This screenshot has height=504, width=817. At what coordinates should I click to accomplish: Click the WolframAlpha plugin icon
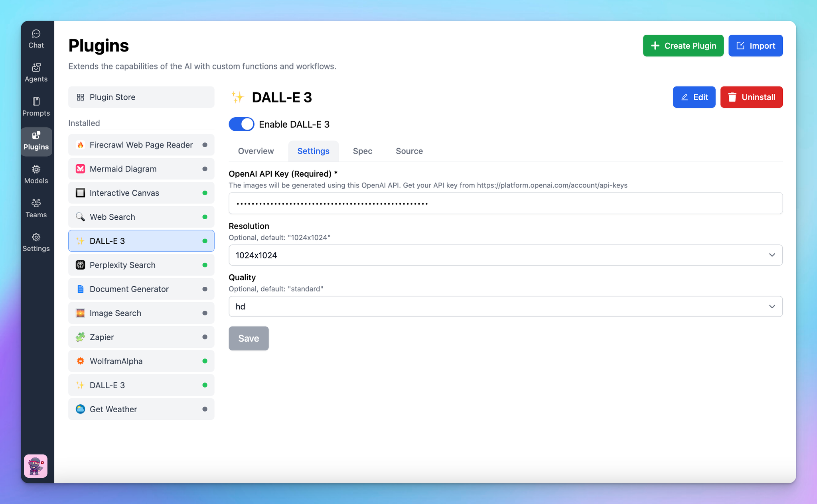point(80,361)
